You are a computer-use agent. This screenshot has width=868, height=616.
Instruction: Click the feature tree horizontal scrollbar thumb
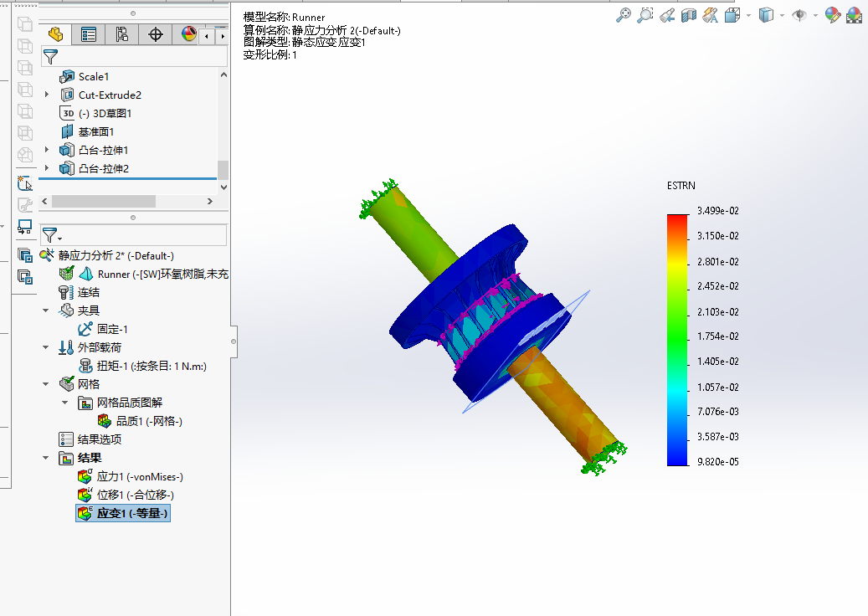tap(104, 202)
